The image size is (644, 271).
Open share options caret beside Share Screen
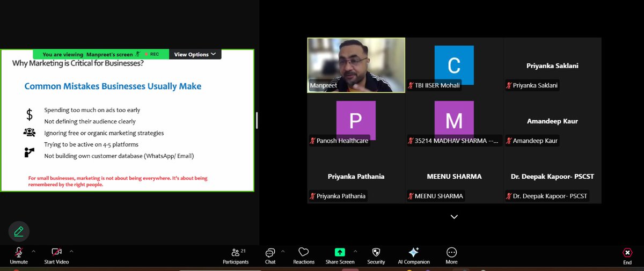(x=355, y=251)
